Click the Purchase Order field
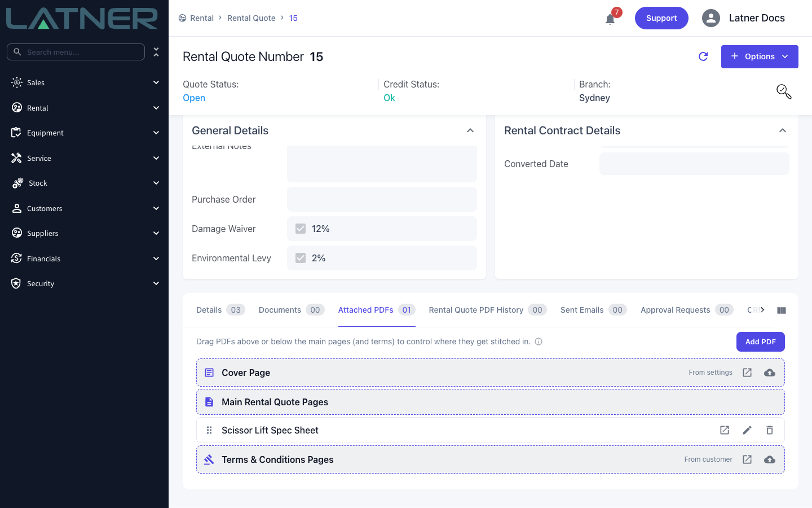The image size is (812, 508). pos(382,199)
